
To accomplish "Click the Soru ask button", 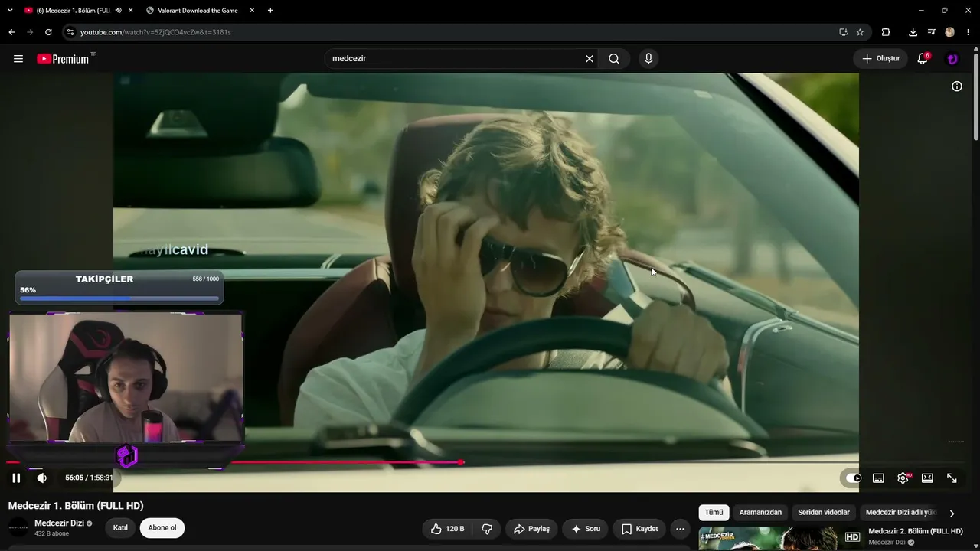I will 585,529.
